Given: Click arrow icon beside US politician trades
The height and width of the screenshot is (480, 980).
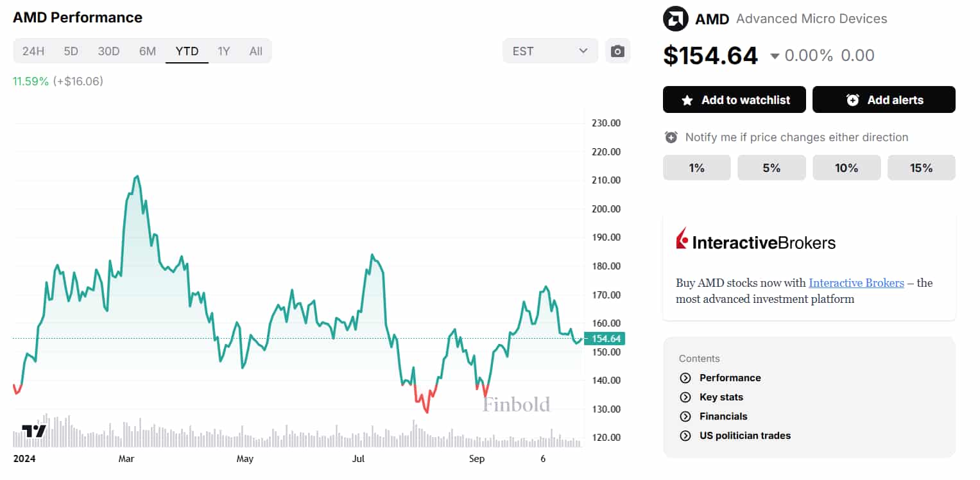Looking at the screenshot, I should [x=685, y=436].
